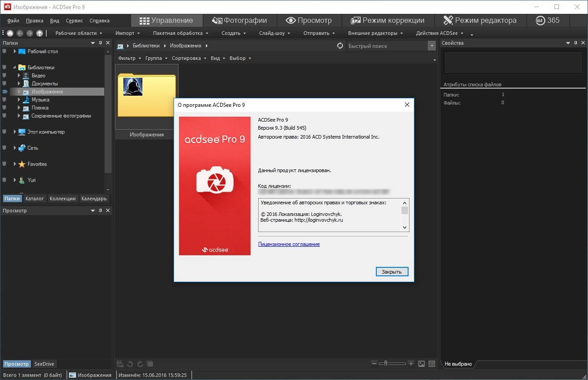The width and height of the screenshot is (588, 380).
Task: Open the Слайд-шоу dropdown button
Action: pos(275,33)
